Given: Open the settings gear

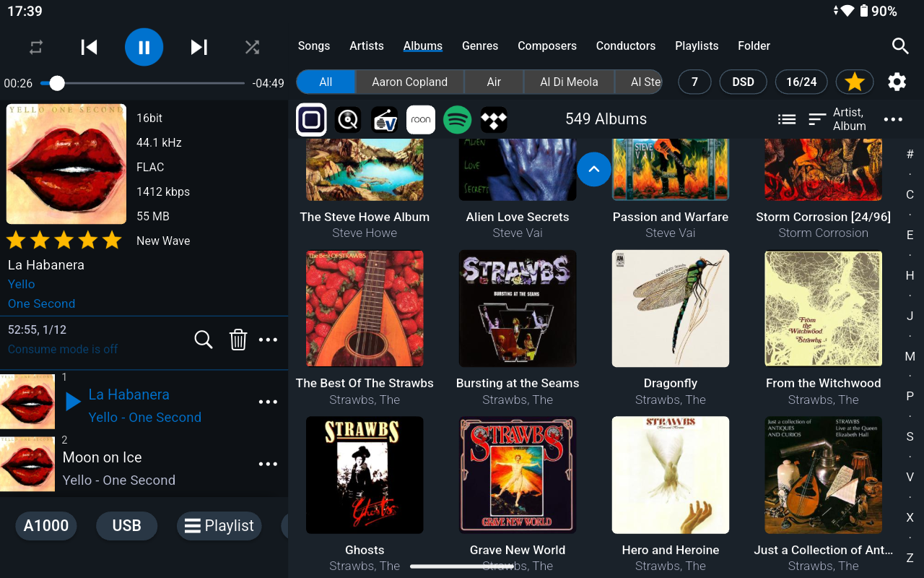Looking at the screenshot, I should pos(897,82).
